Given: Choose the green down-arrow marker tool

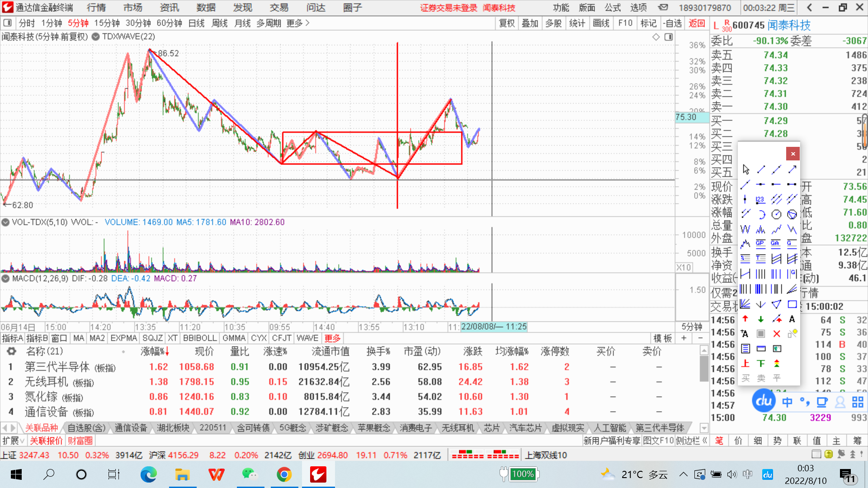Looking at the screenshot, I should pyautogui.click(x=761, y=319).
